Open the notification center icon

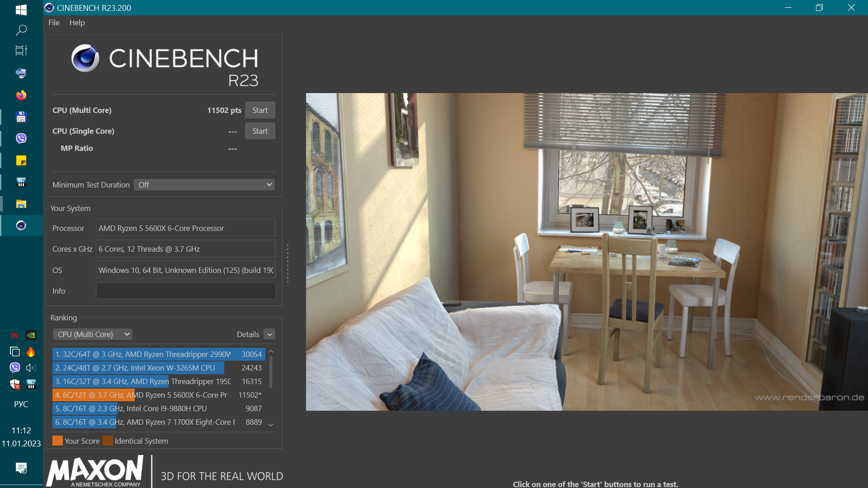coord(21,468)
